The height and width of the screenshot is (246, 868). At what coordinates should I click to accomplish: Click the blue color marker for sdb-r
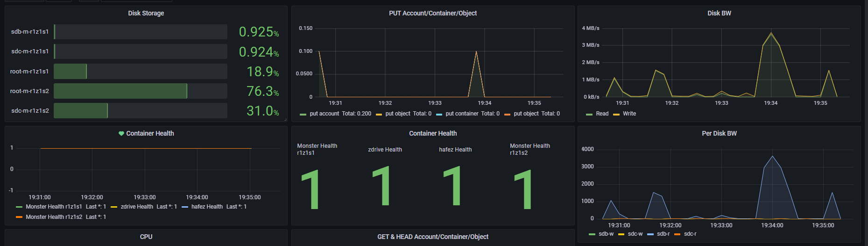(x=650, y=234)
